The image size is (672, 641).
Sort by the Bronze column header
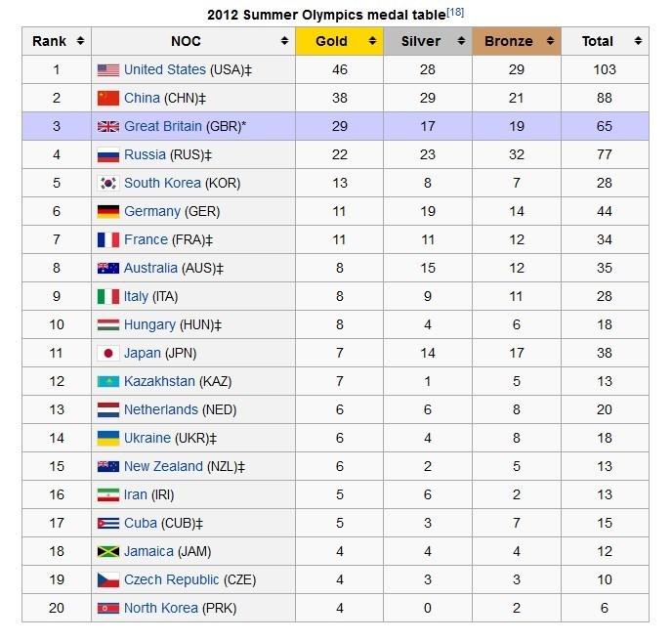(x=509, y=41)
